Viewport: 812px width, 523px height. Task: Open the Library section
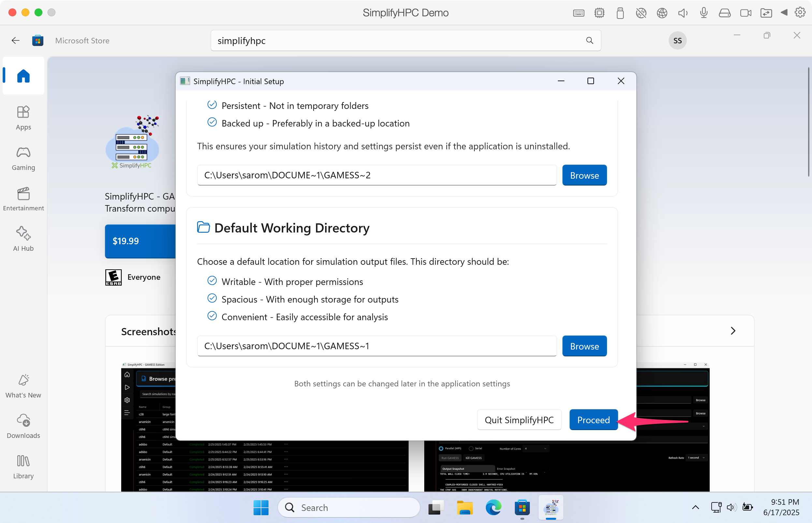(x=23, y=466)
